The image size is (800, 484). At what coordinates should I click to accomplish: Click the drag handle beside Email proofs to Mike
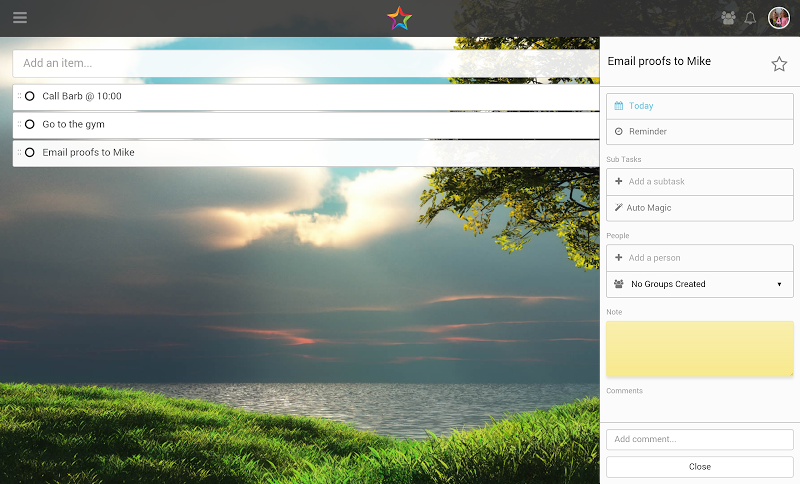pyautogui.click(x=19, y=152)
